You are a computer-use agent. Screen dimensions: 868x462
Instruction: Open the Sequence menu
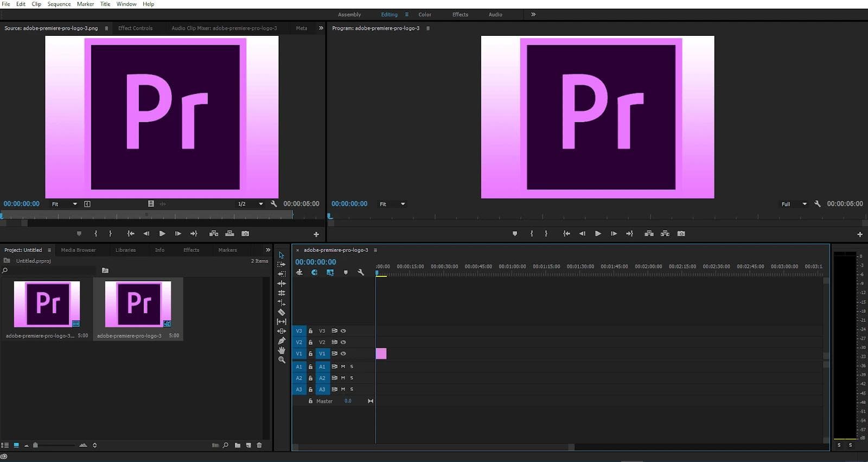59,4
